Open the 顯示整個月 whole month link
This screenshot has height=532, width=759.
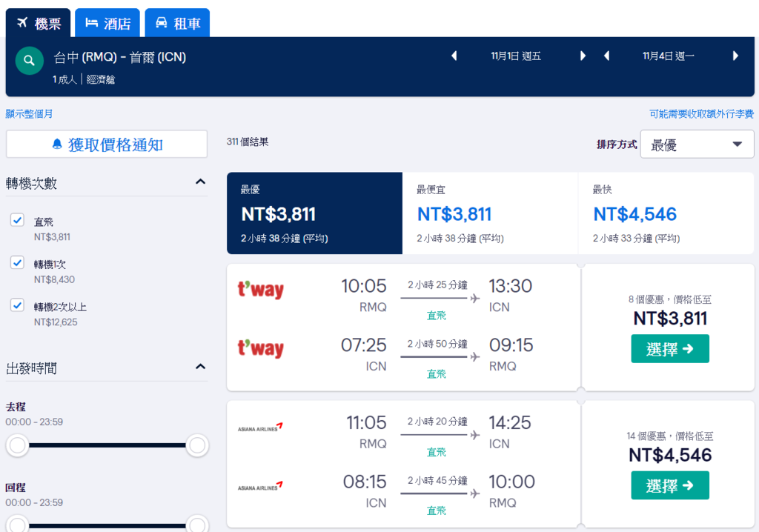[x=29, y=114]
